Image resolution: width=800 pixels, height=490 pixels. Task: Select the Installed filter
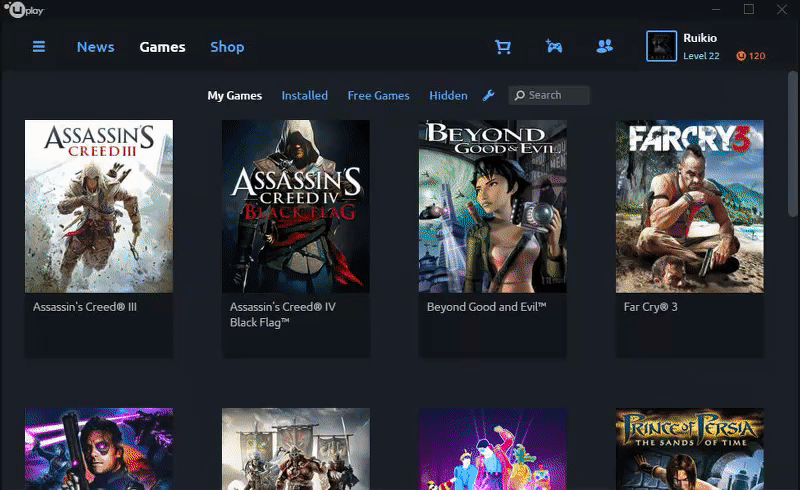(x=305, y=95)
